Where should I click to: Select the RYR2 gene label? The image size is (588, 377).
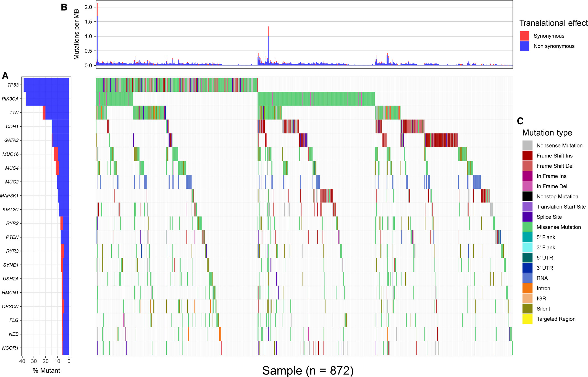pos(12,223)
